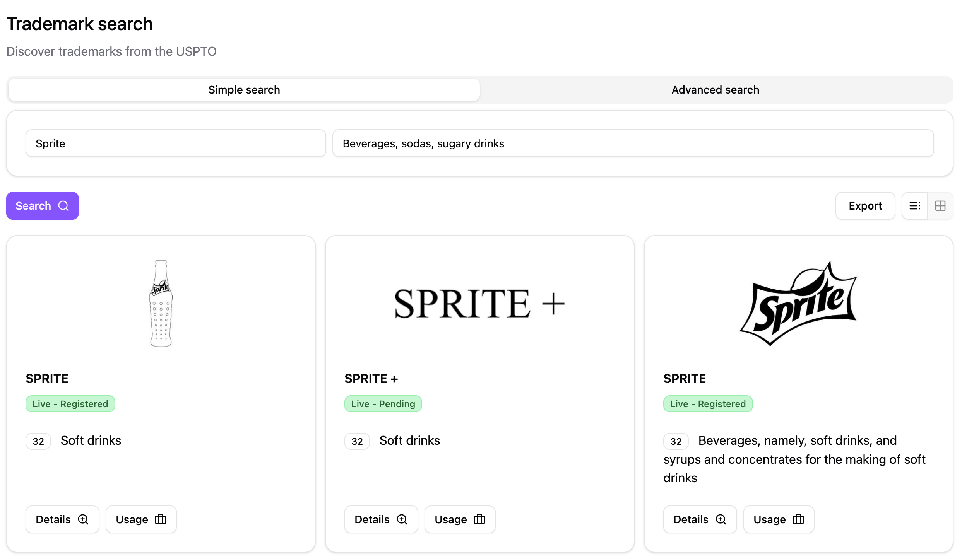This screenshot has width=962, height=560.
Task: Click class 32 badge on bottle card
Action: point(38,441)
